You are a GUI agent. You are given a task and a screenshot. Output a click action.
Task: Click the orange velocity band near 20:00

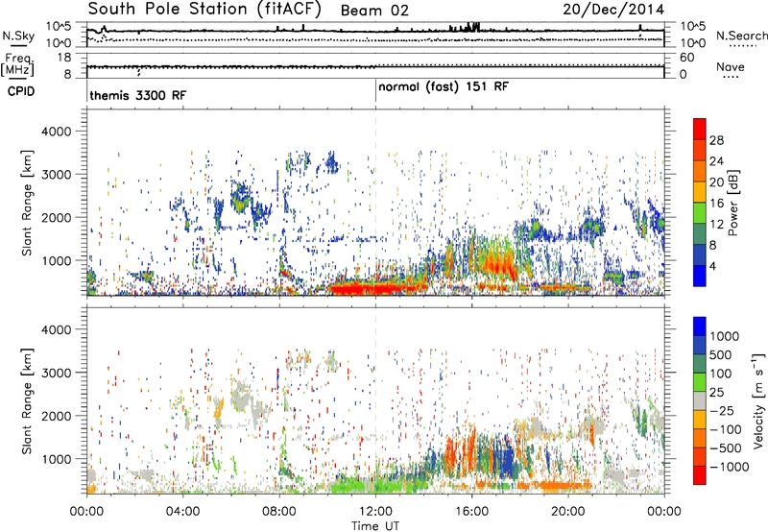(x=564, y=486)
